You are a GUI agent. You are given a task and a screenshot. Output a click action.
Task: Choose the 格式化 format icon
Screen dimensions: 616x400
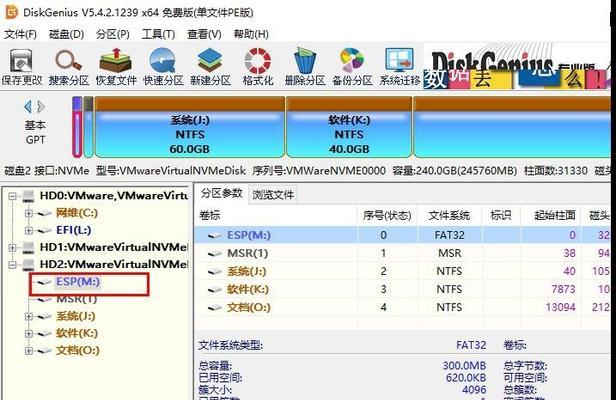tap(258, 67)
